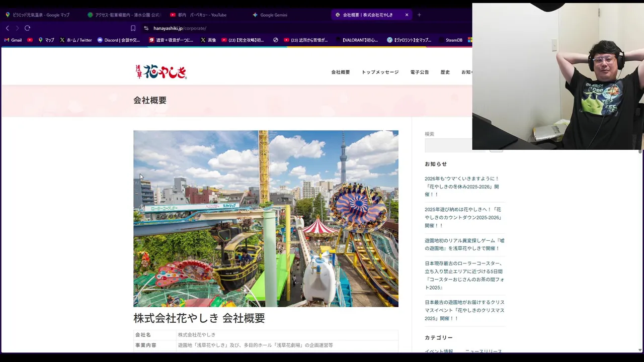The image size is (644, 362).
Task: Click the webcam overlay video
Action: pyautogui.click(x=558, y=76)
